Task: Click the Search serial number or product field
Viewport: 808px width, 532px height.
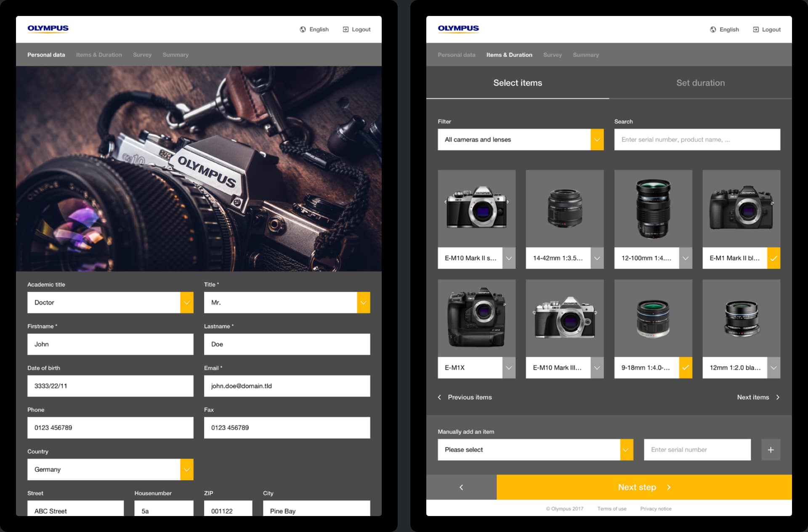Action: (x=697, y=140)
